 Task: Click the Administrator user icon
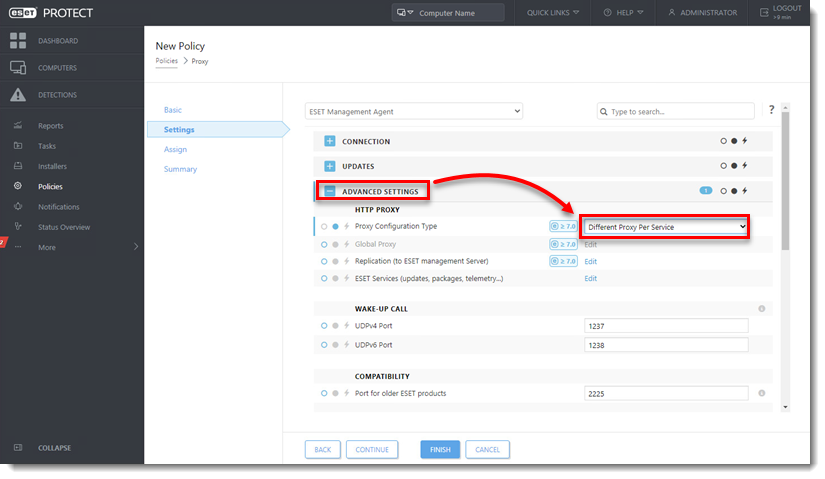coord(671,12)
